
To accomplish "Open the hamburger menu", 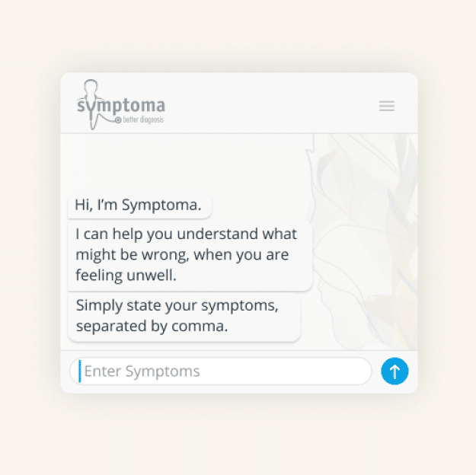I will coord(387,107).
